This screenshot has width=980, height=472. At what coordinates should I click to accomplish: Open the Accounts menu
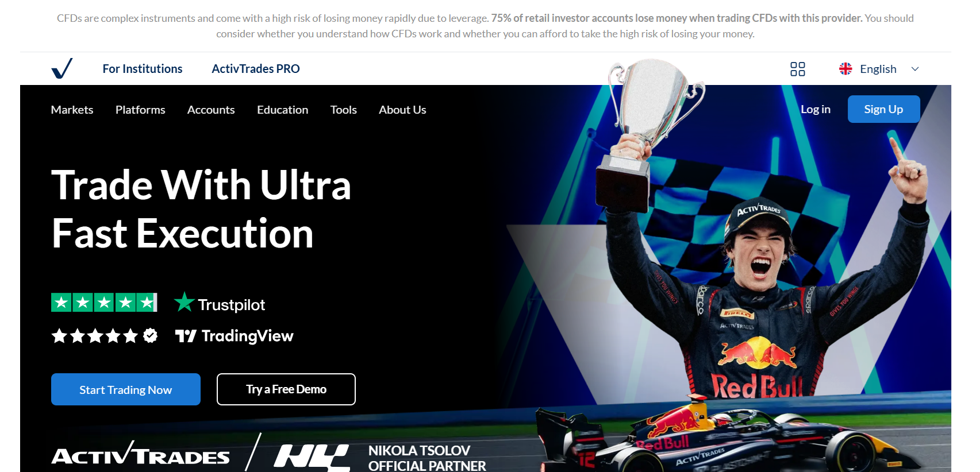tap(211, 110)
